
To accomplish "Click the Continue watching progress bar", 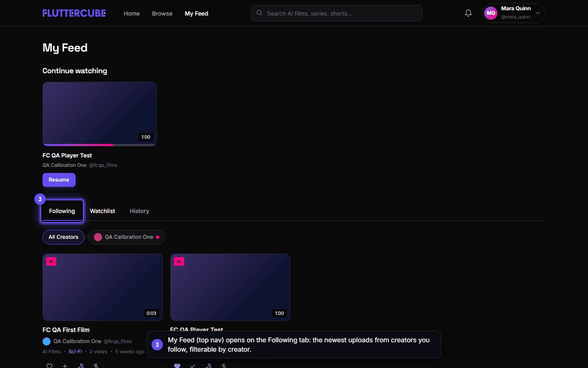I will click(x=100, y=145).
